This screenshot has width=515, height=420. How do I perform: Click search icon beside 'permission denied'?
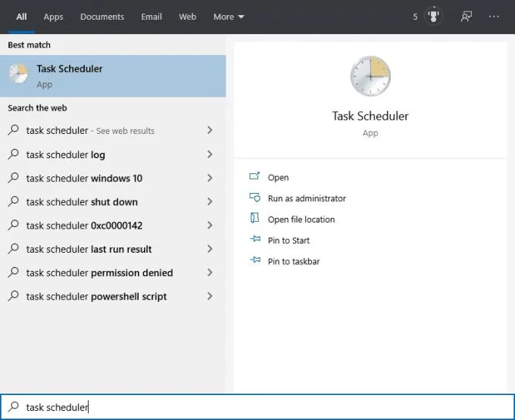[x=14, y=272]
